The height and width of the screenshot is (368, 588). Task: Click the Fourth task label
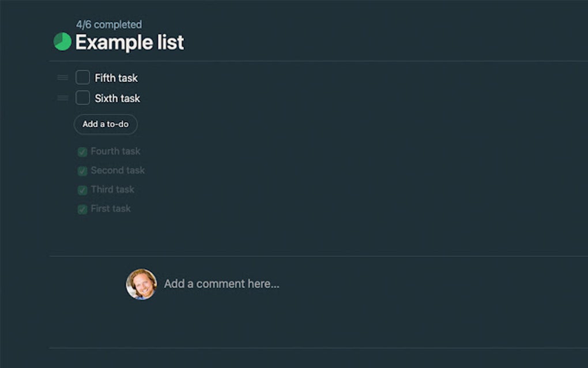point(115,151)
